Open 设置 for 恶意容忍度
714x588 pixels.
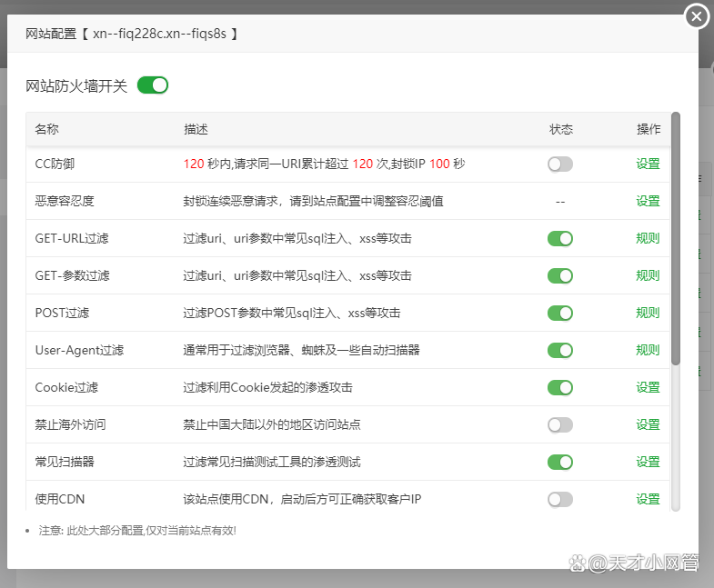(648, 202)
